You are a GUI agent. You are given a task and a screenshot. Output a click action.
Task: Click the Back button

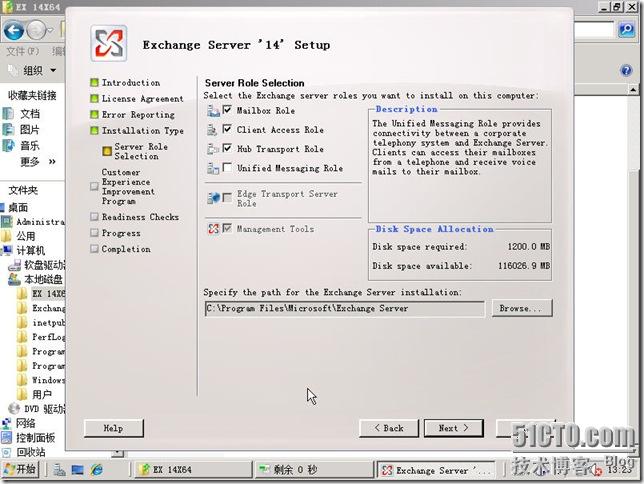(x=389, y=428)
